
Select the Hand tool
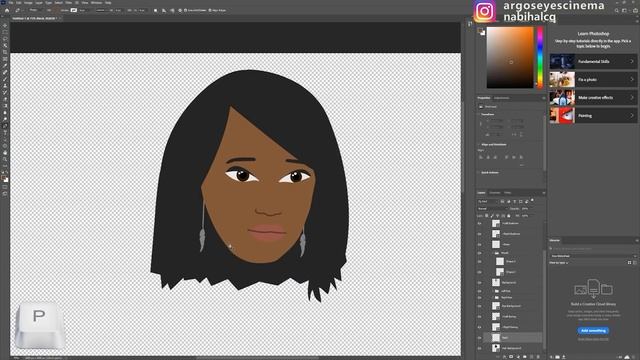[x=5, y=152]
